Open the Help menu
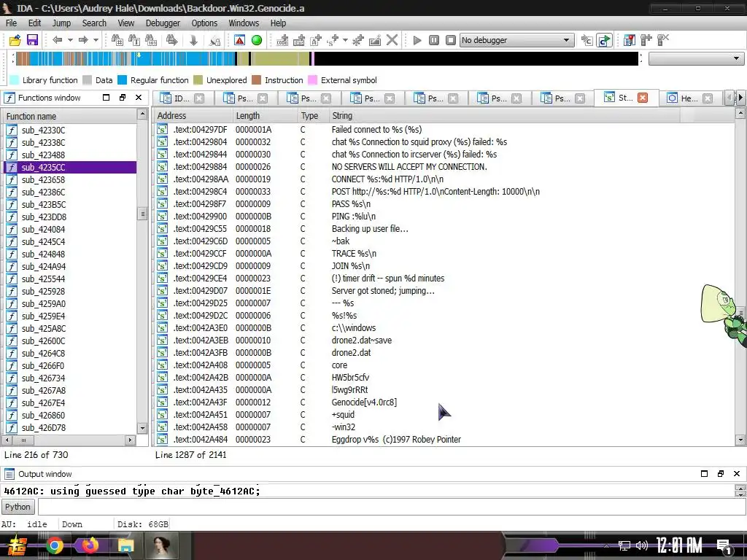747x560 pixels. [x=278, y=23]
